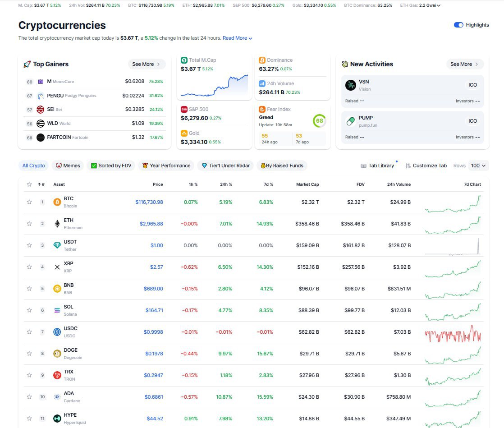Sort by Market Cap column header
Screen dimensions: 504x428
307,184
